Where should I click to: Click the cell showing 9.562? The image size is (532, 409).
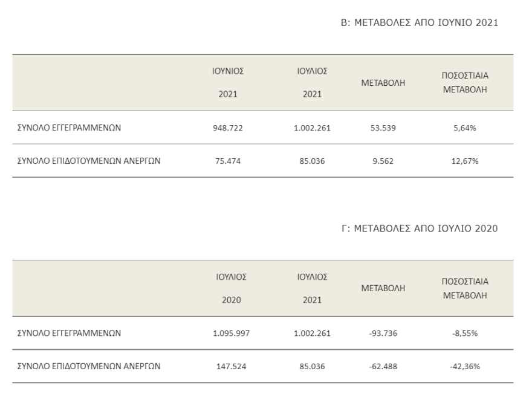click(x=383, y=161)
